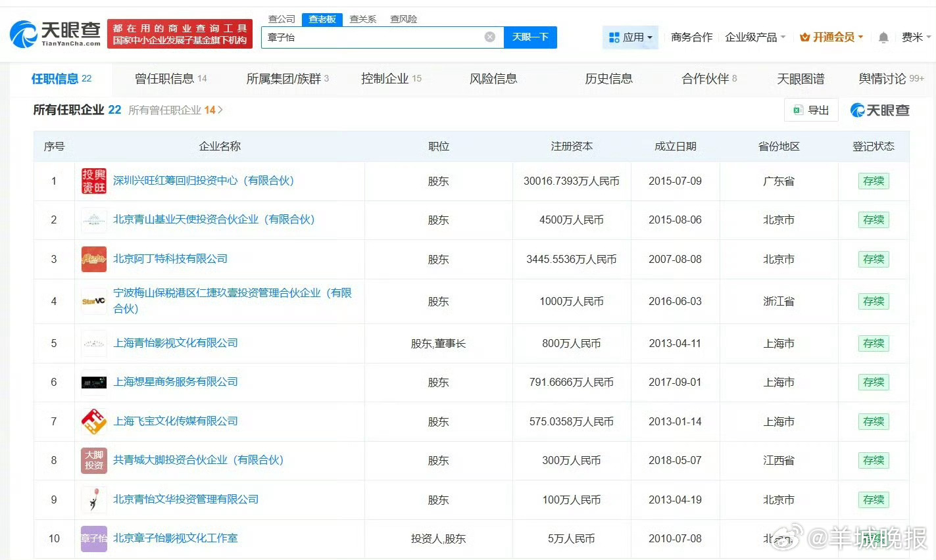This screenshot has height=560, width=936.
Task: Expand the 应用 dropdown menu
Action: point(630,37)
